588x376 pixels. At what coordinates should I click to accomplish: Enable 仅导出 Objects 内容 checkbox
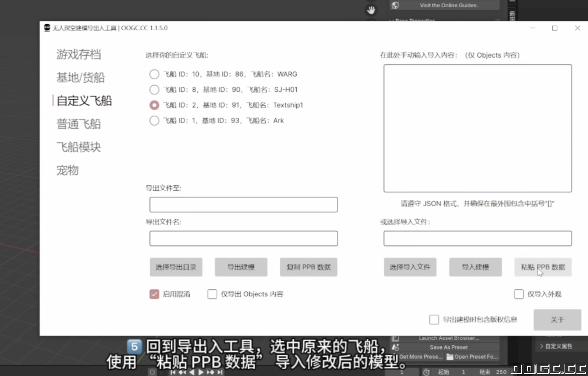point(212,294)
